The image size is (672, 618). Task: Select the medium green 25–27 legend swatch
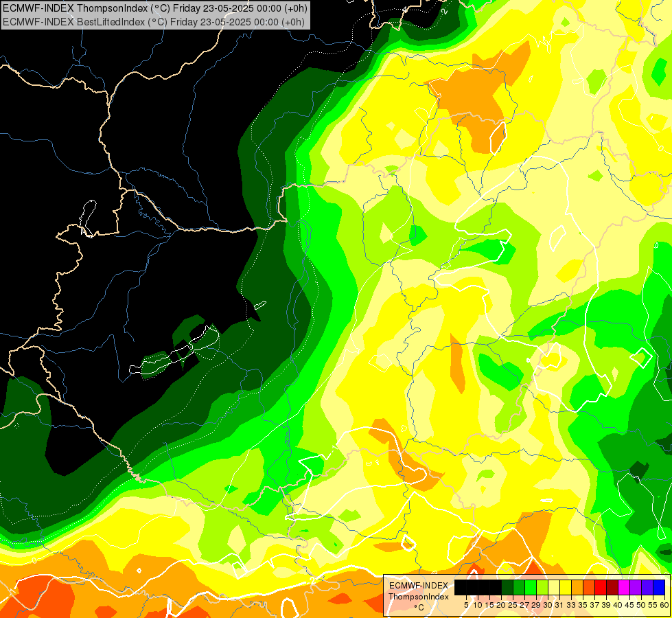tap(519, 587)
